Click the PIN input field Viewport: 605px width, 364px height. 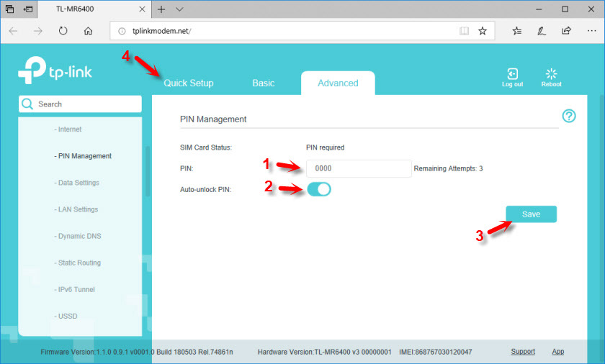(359, 168)
